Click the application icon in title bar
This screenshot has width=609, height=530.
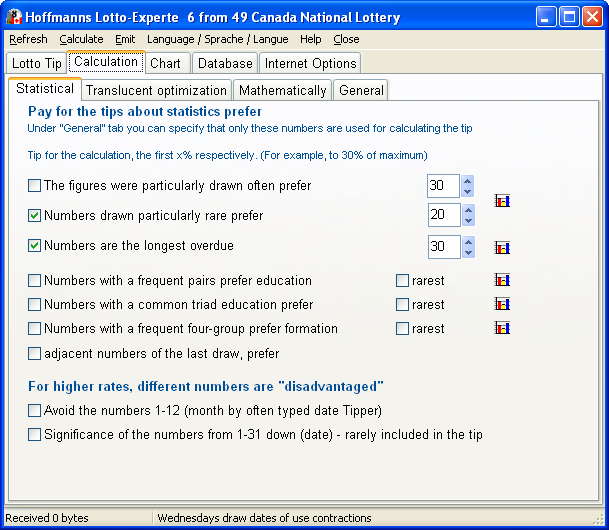14,17
